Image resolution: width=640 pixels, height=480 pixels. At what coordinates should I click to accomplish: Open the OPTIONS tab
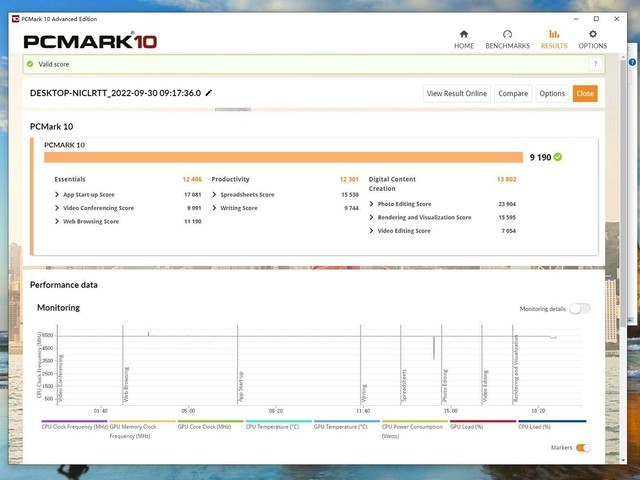[593, 40]
